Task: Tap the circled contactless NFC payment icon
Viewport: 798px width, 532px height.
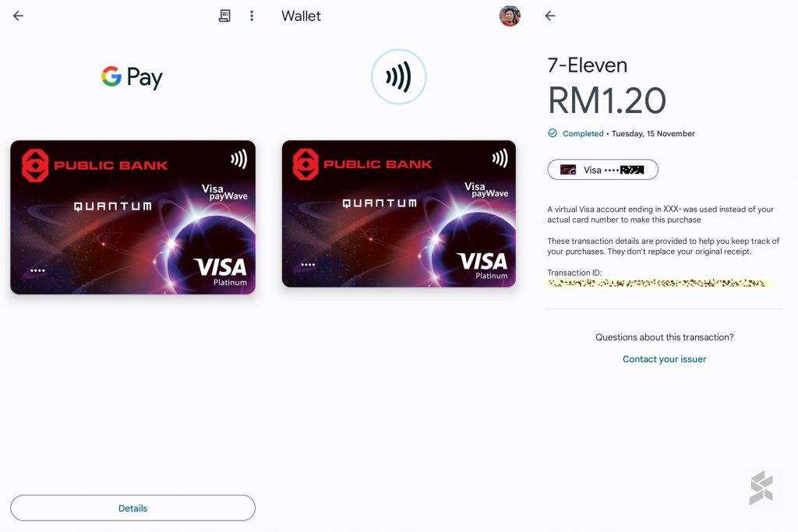Action: (398, 77)
